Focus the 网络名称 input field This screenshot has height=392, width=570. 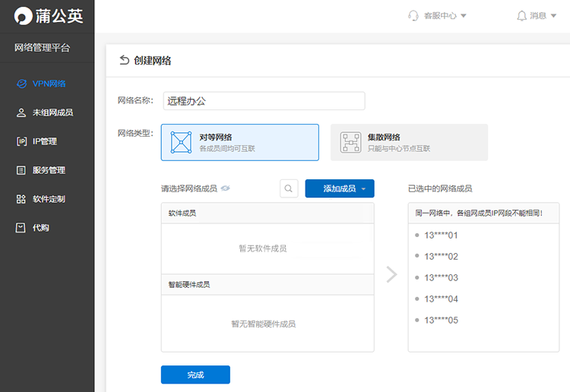(264, 101)
